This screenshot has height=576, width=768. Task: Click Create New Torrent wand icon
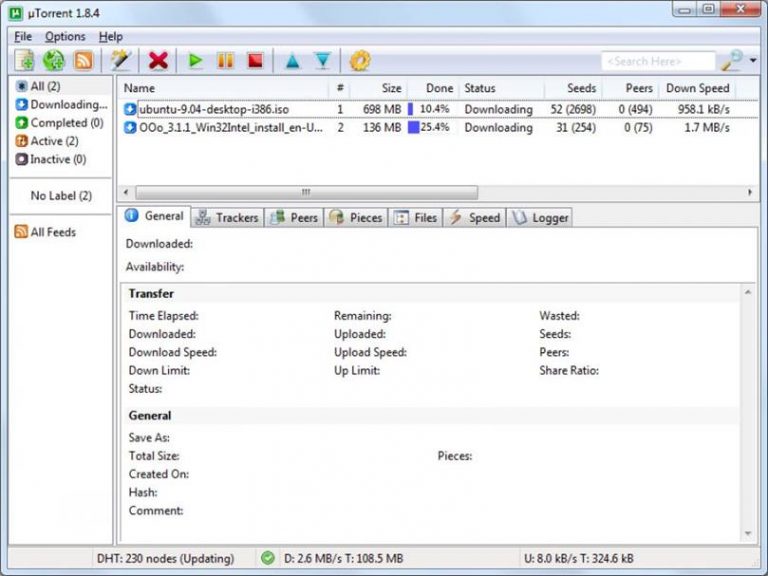pos(120,61)
